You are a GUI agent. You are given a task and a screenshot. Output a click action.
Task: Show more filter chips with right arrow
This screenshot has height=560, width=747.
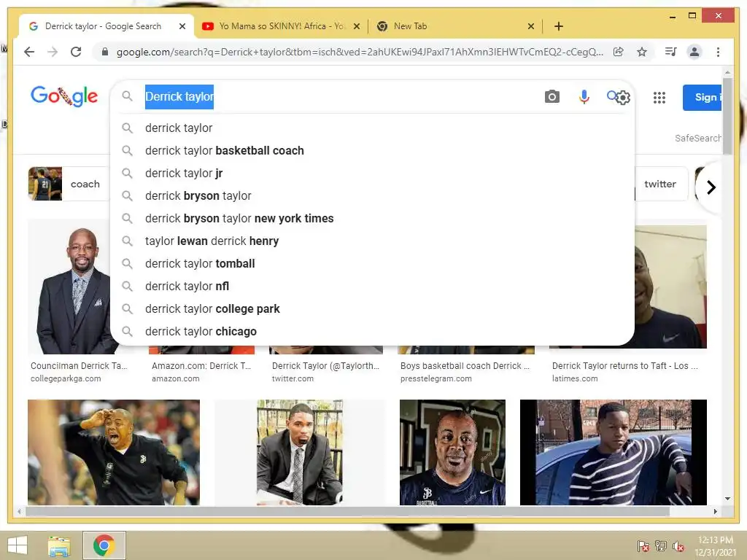click(711, 187)
